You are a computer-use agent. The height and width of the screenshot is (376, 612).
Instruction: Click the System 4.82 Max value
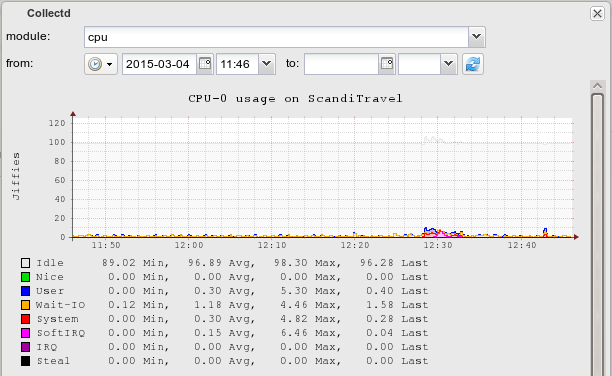(x=294, y=319)
